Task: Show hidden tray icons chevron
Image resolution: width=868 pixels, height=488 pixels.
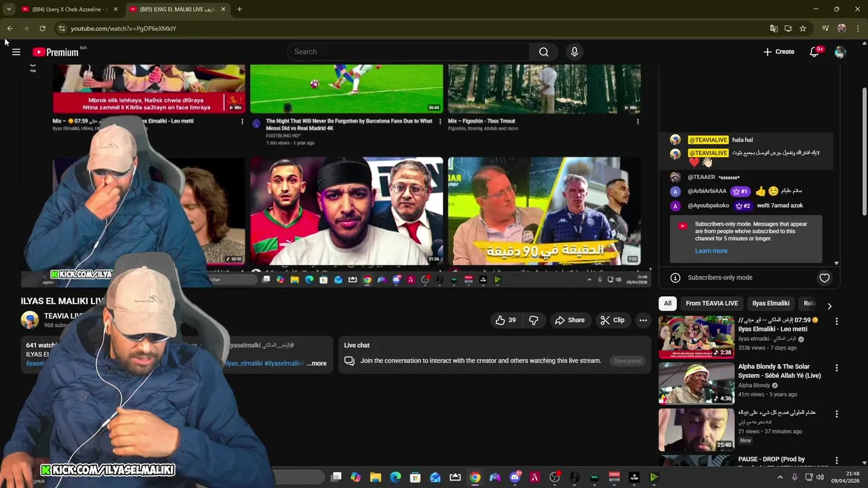Action: [781, 477]
